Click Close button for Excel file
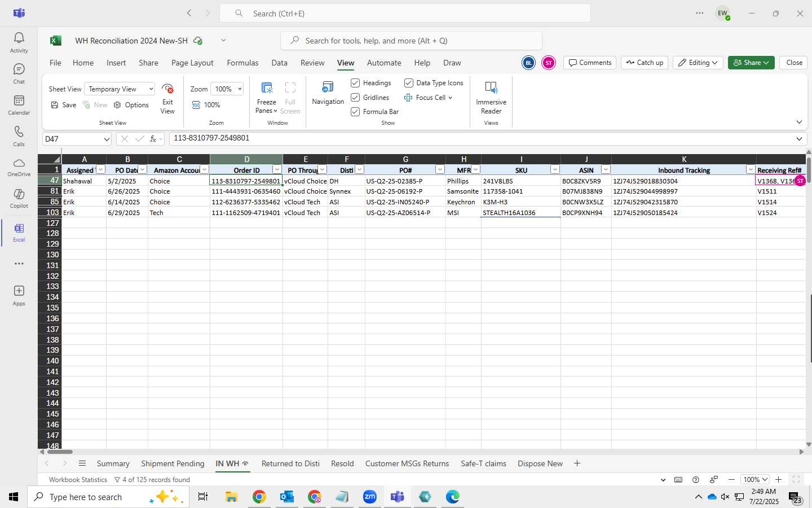 (x=794, y=63)
